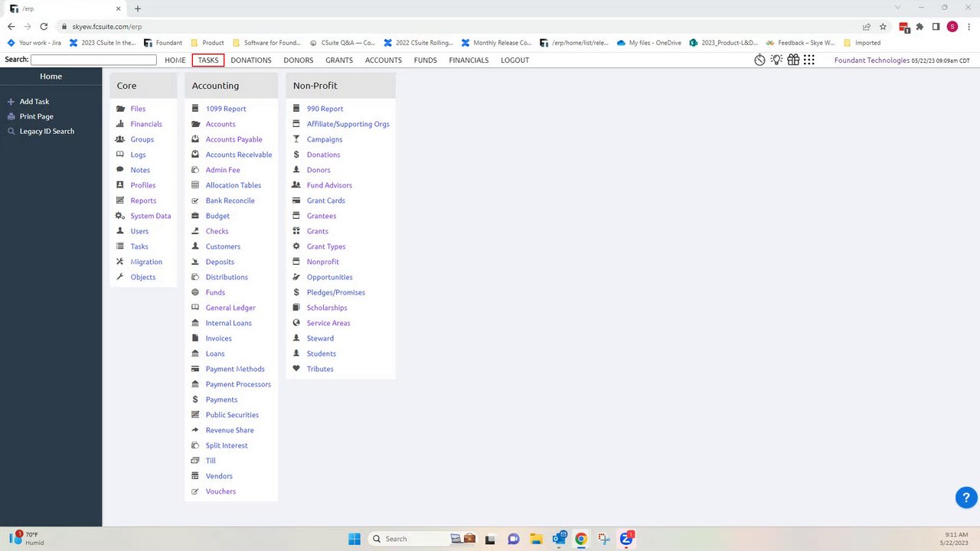Open the Pledges/Promises link
This screenshot has width=980, height=551.
[x=336, y=292]
